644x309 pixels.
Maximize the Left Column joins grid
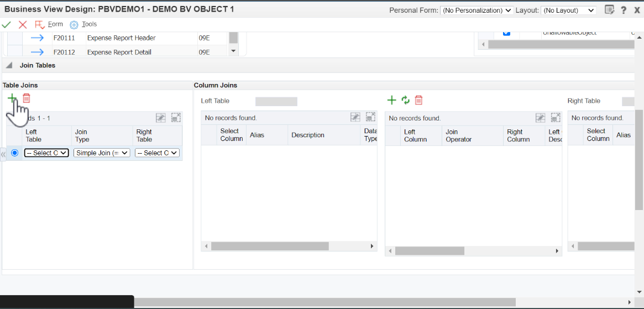[556, 118]
